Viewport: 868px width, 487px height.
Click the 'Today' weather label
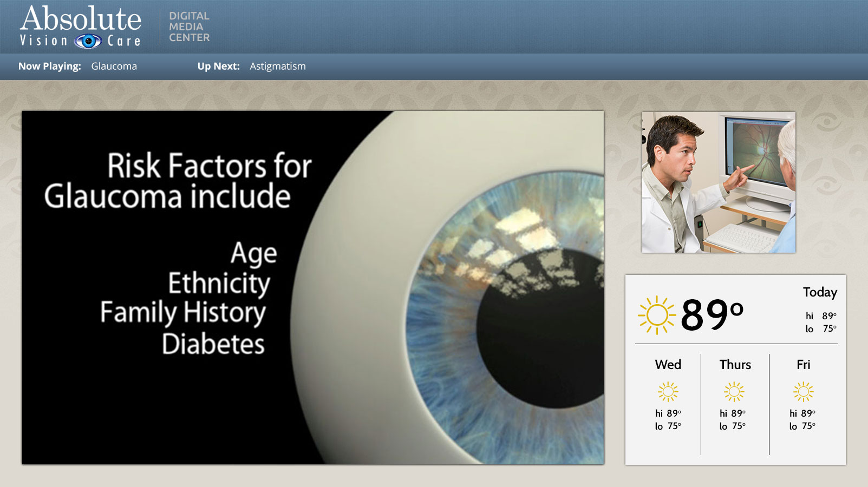pyautogui.click(x=820, y=292)
